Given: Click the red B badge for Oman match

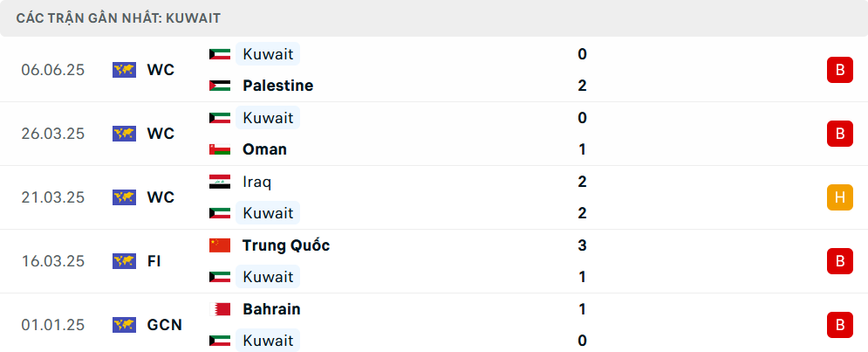Looking at the screenshot, I should (840, 134).
